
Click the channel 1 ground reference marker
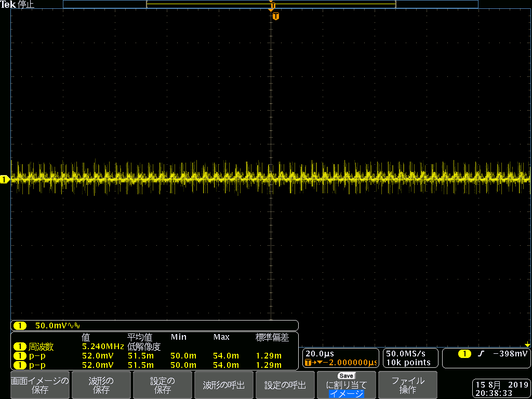pyautogui.click(x=5, y=180)
